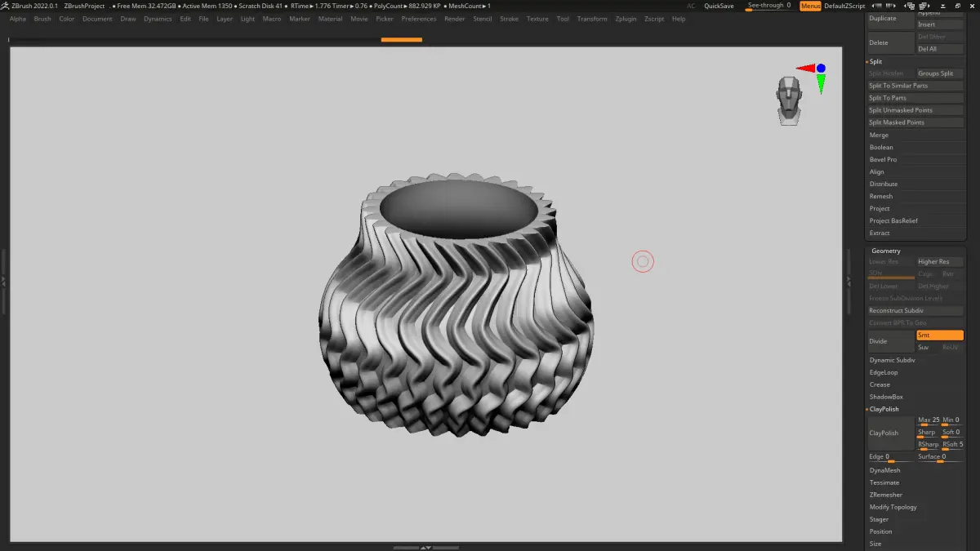Open the Zplugin menu
Viewport: 980px width, 551px height.
[627, 19]
